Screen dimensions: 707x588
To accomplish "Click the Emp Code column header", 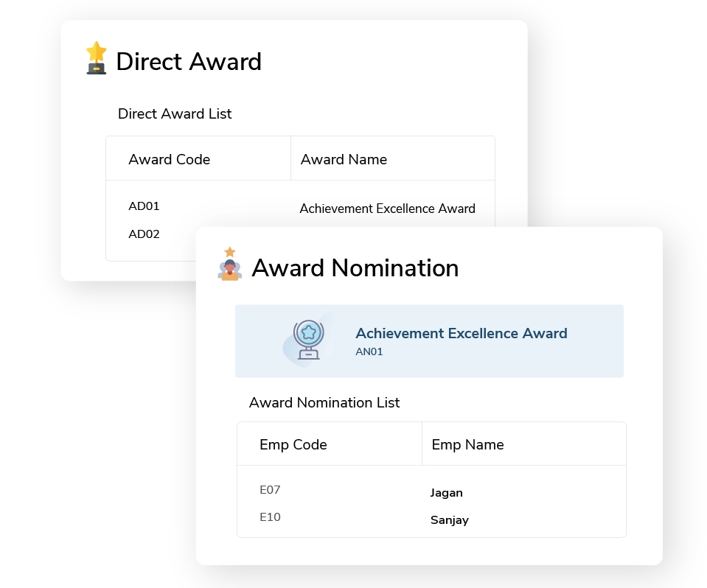I will 293,445.
